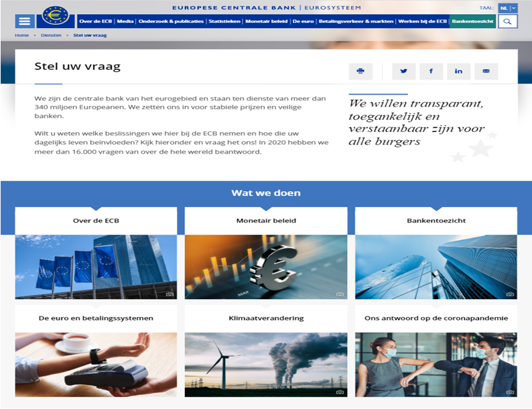The height and width of the screenshot is (409, 532).
Task: Open the search magnifier icon
Action: click(x=508, y=21)
